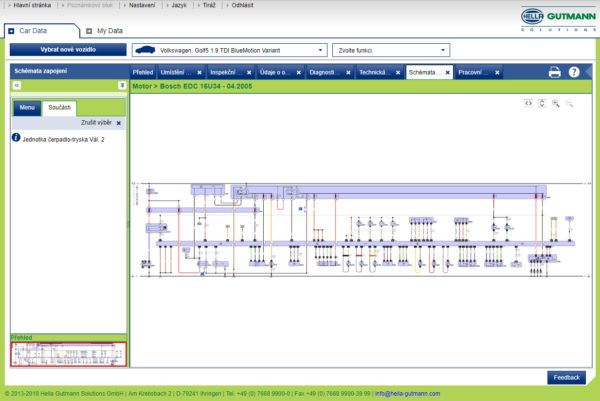Close the Schémata tab
Viewport: 600px width, 401px height.
(x=448, y=73)
